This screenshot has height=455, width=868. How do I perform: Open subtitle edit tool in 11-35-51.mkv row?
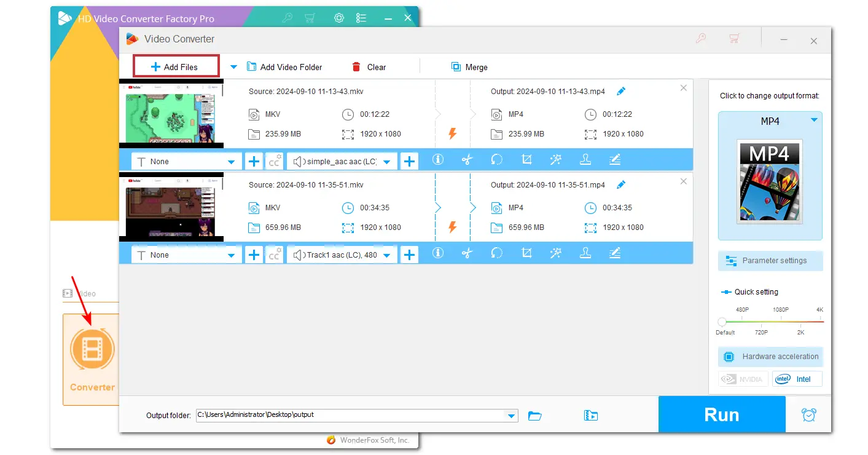pyautogui.click(x=614, y=253)
